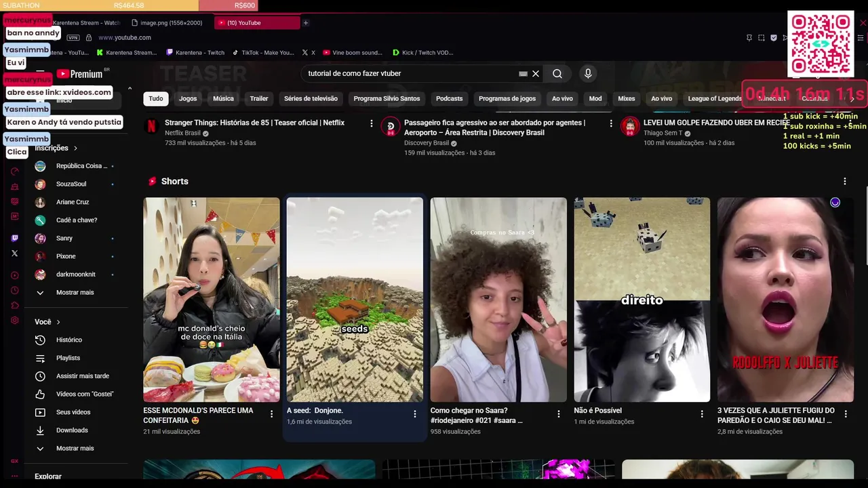Play the 'Compras no Saara' short thumbnail
The image size is (868, 488).
[x=498, y=300]
